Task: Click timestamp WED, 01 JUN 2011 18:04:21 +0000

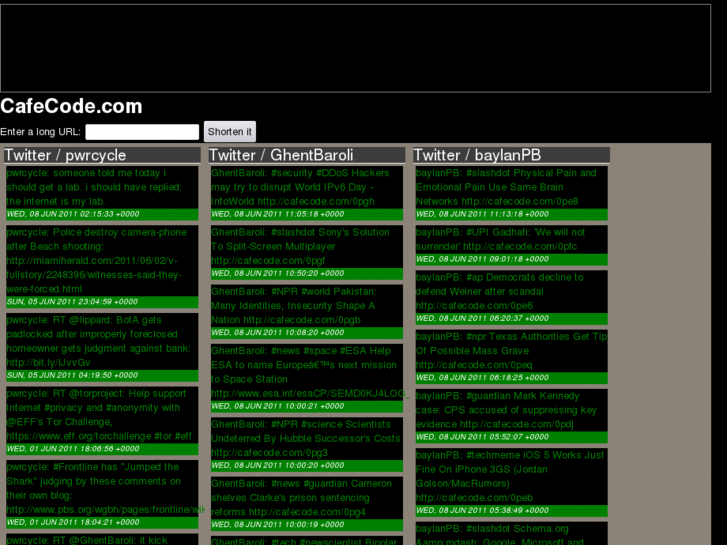Action: (73, 522)
